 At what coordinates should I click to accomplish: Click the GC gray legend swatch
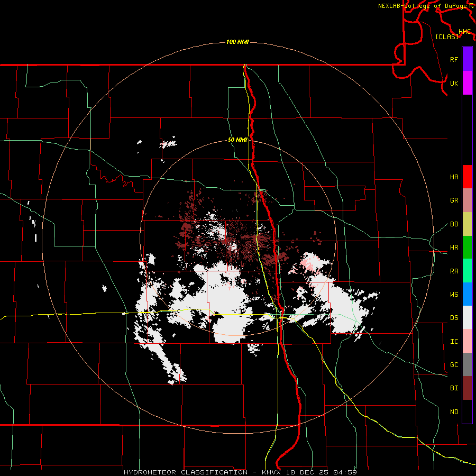click(467, 364)
